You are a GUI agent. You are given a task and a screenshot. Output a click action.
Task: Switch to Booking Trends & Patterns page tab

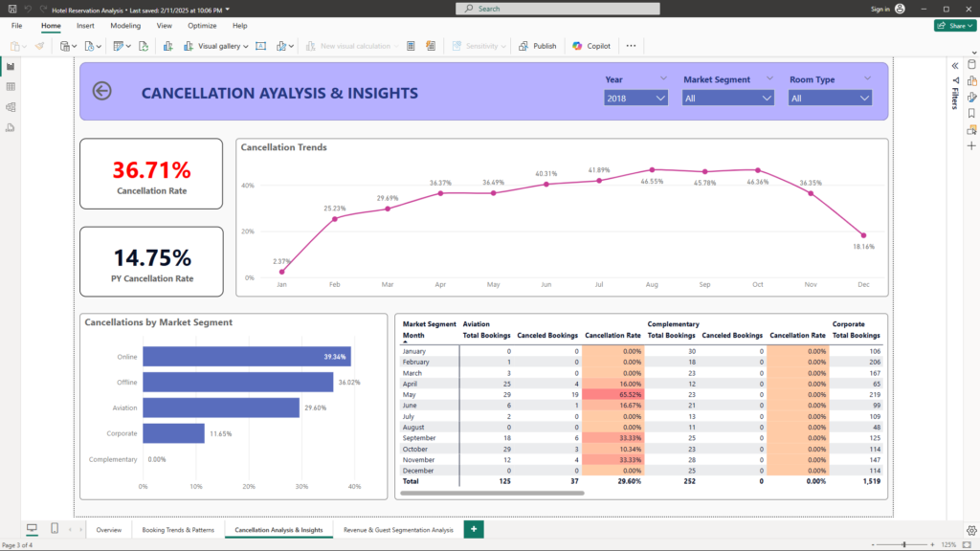pyautogui.click(x=176, y=529)
